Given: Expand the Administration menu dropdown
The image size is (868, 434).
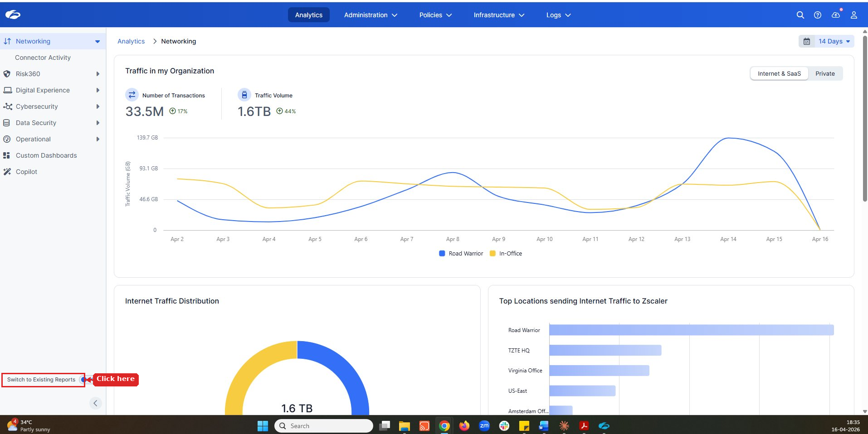Looking at the screenshot, I should (370, 15).
